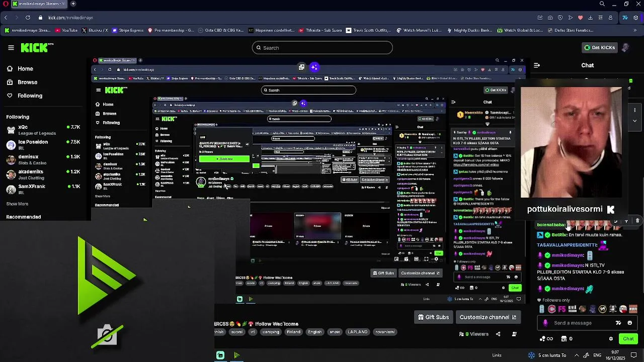Click the Get KICKs button
The height and width of the screenshot is (362, 644).
click(x=599, y=48)
